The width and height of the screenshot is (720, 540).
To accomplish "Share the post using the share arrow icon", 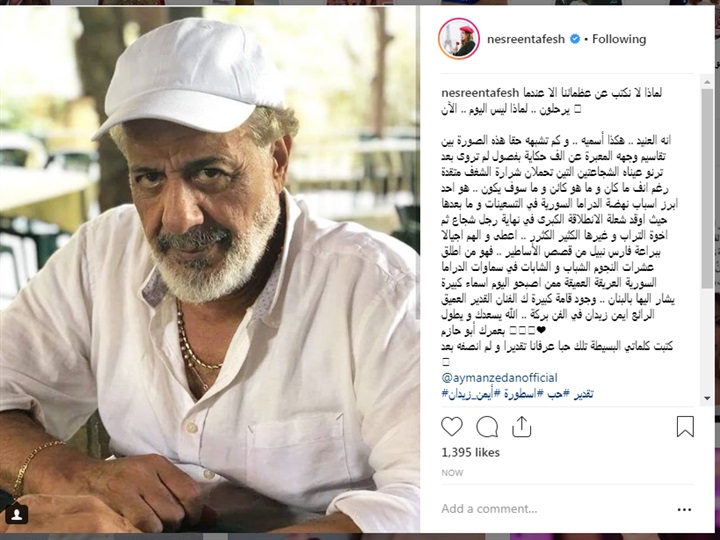I will pyautogui.click(x=521, y=427).
